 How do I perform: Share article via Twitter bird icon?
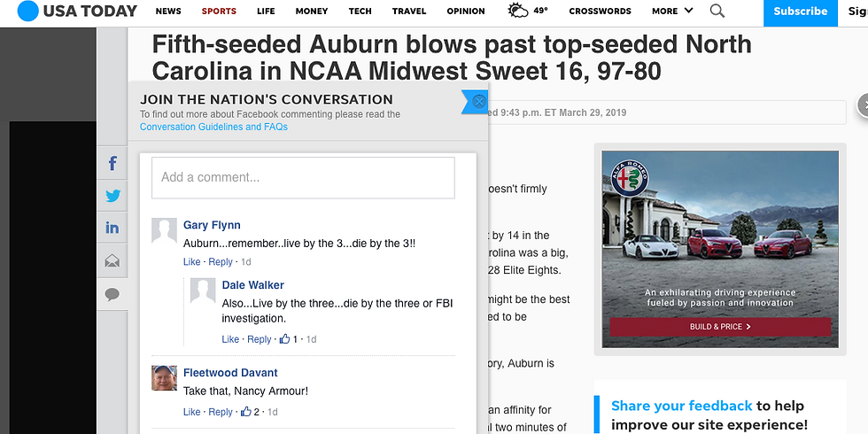(112, 196)
